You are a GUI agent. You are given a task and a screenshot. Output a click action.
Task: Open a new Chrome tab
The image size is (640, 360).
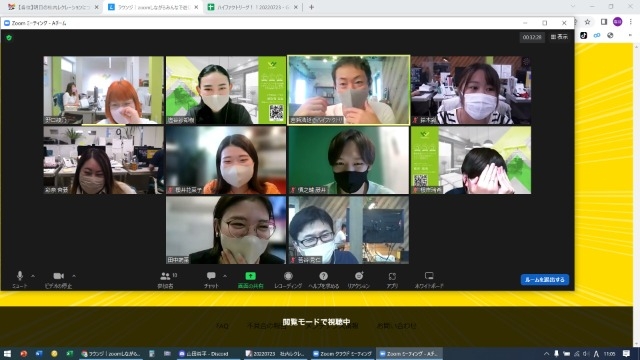coord(311,7)
